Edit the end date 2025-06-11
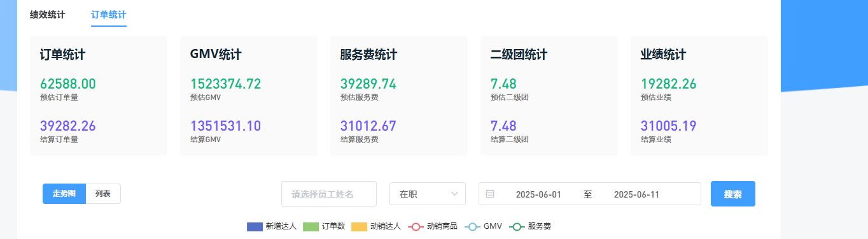 [x=636, y=194]
